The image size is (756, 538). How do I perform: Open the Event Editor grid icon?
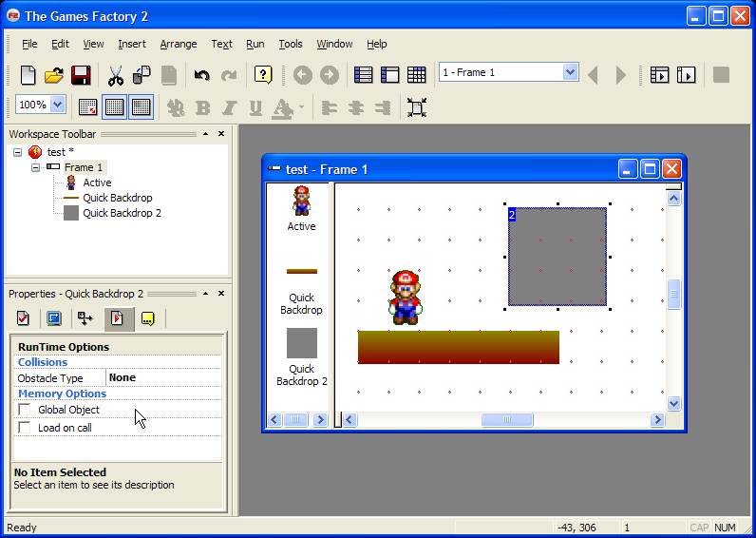coord(416,75)
